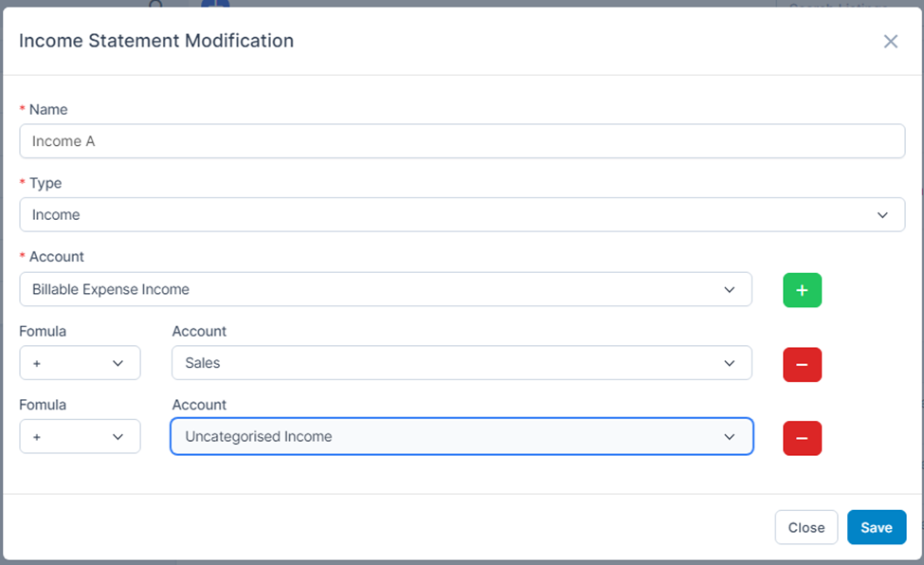Focus the Name field containing Income A
Image resolution: width=924 pixels, height=565 pixels.
pyautogui.click(x=462, y=141)
